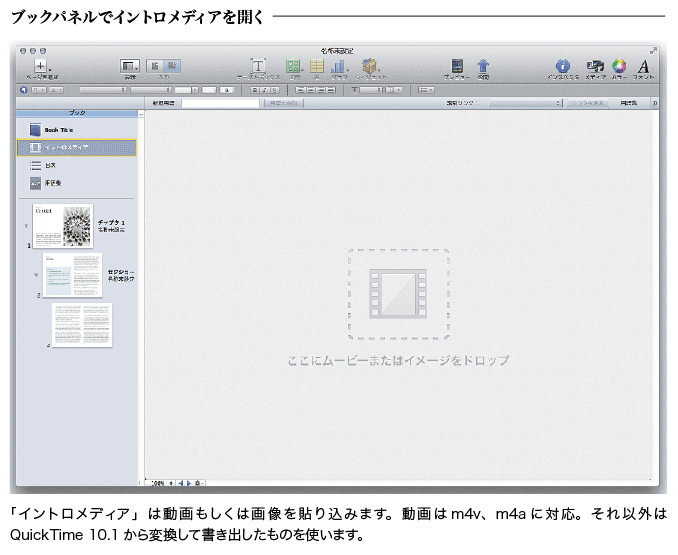Click the Publish upload arrow icon

(483, 66)
